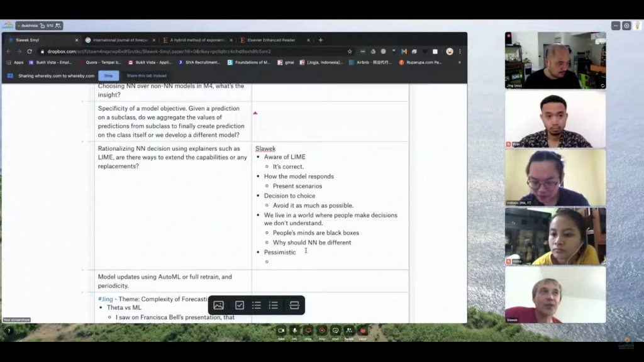Open the Chrome profile emoji avatar
Screen dimensions: 644x362
pos(450,52)
